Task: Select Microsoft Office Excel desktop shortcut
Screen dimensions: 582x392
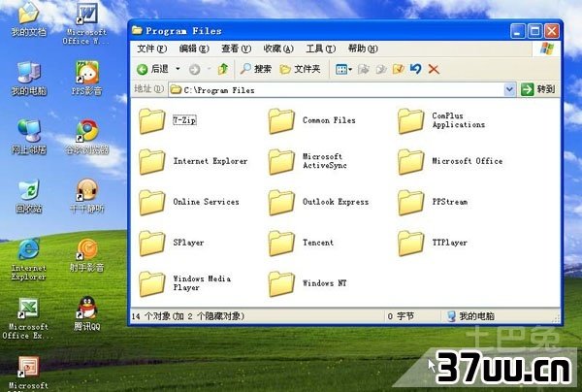Action: click(x=28, y=318)
